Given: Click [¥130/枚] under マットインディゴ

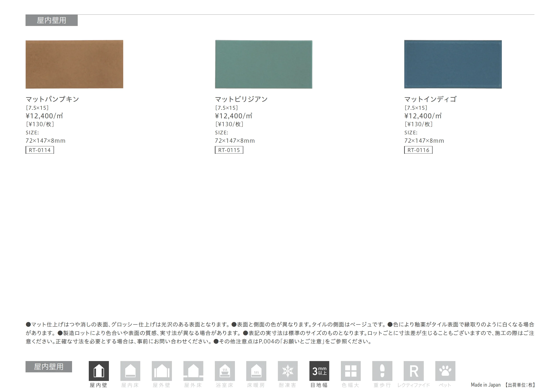Looking at the screenshot, I should [419, 124].
